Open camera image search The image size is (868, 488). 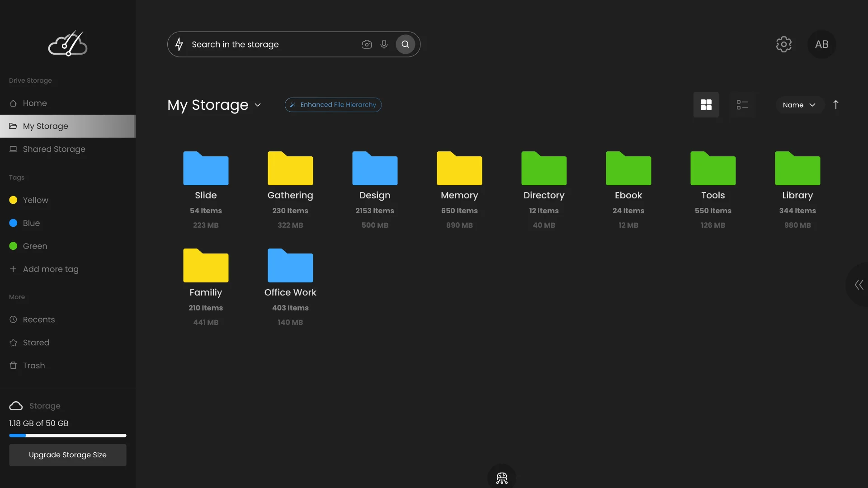click(x=367, y=44)
